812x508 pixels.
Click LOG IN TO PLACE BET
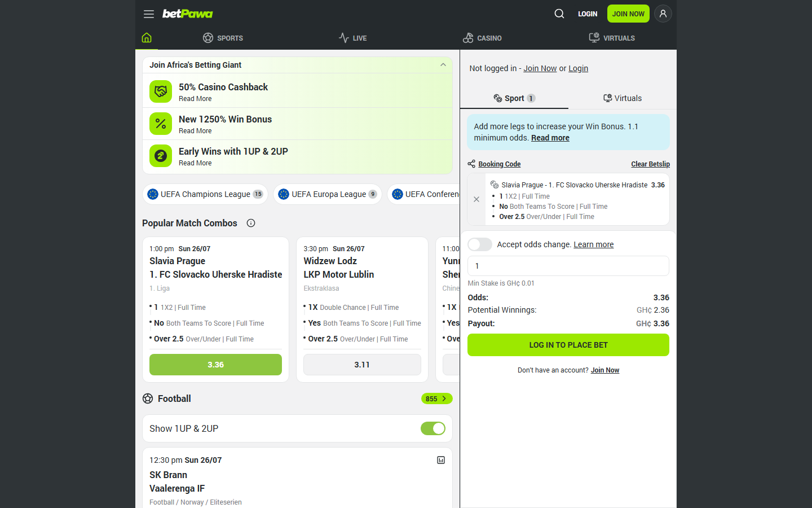[568, 345]
